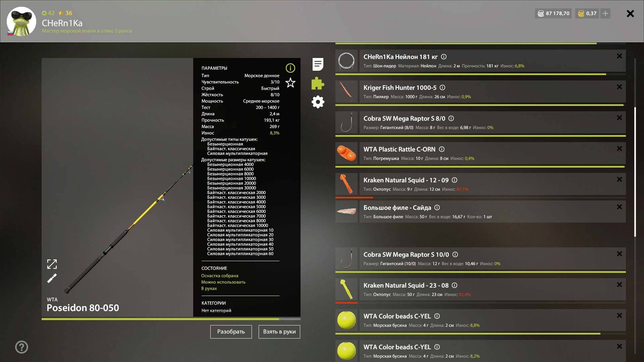Click the Взять в руки button
Image resolution: width=644 pixels, height=362 pixels.
point(279,331)
